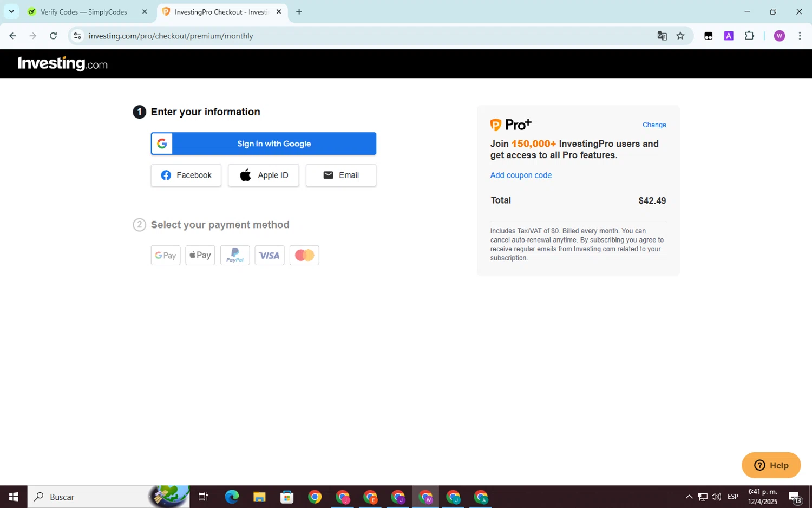
Task: Bookmark this page with the star
Action: (680, 36)
